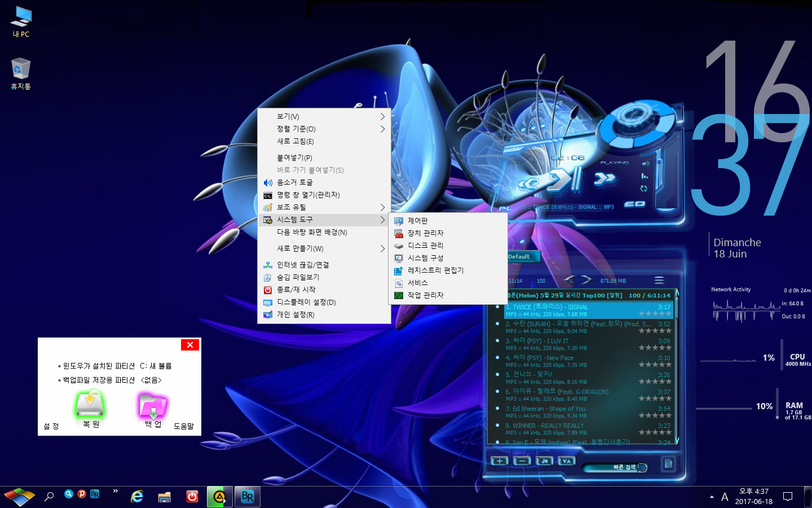The height and width of the screenshot is (508, 812).
Task: Open My PC (내 PC) desktop icon
Action: click(21, 21)
